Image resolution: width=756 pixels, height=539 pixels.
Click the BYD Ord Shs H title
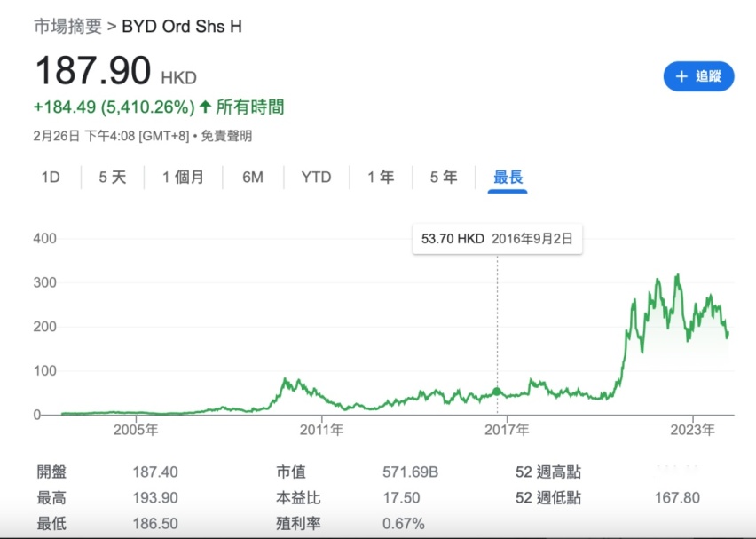click(182, 26)
